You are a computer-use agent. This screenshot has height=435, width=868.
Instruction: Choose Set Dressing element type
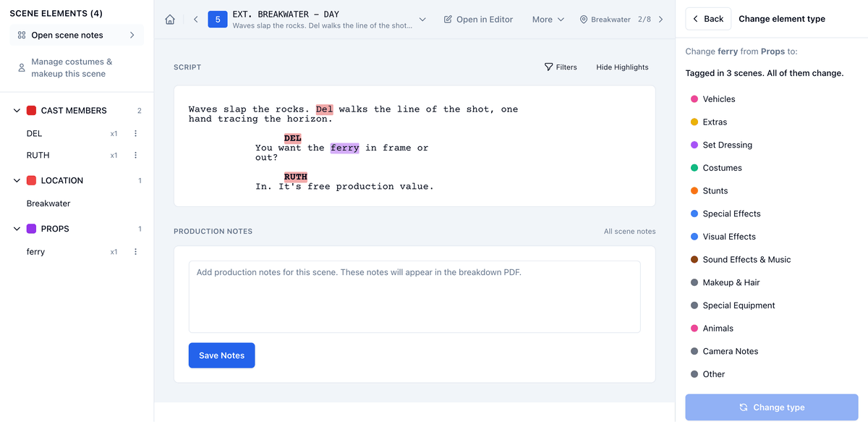tap(727, 145)
